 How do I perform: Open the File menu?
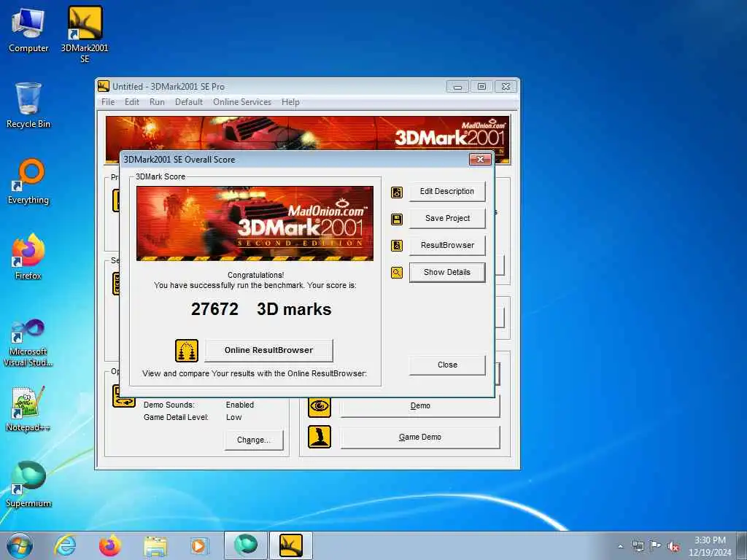tap(108, 102)
